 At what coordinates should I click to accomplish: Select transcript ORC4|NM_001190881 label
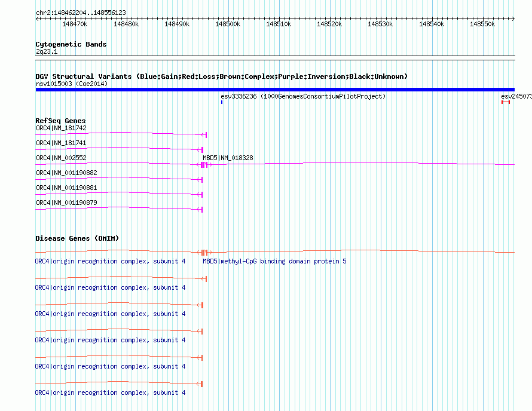[x=66, y=188]
